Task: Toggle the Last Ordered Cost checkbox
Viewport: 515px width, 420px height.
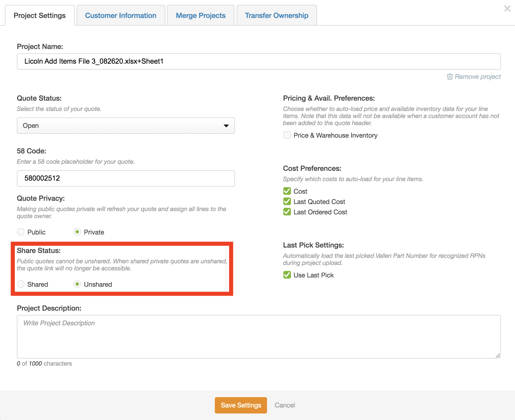Action: [x=287, y=212]
